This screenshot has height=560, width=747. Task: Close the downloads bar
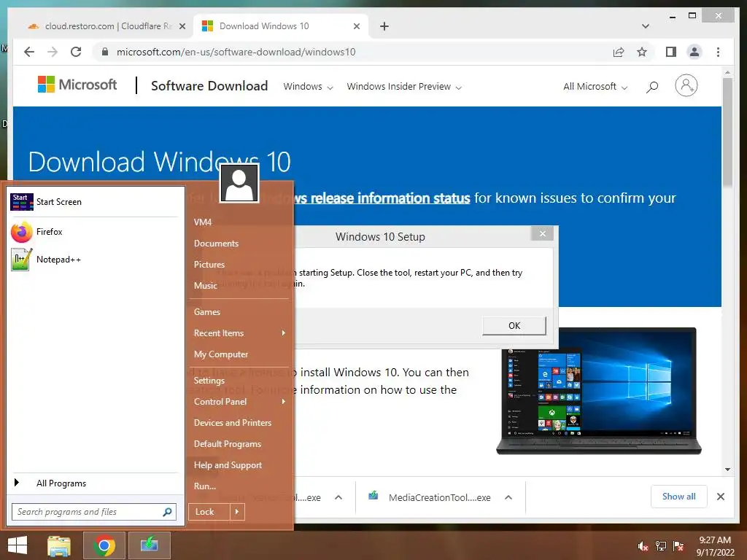pyautogui.click(x=720, y=497)
